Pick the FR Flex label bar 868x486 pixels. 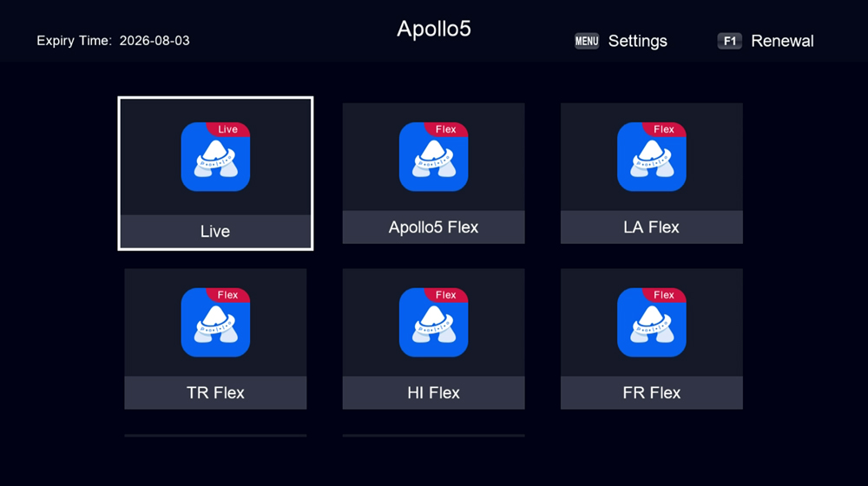pyautogui.click(x=651, y=392)
